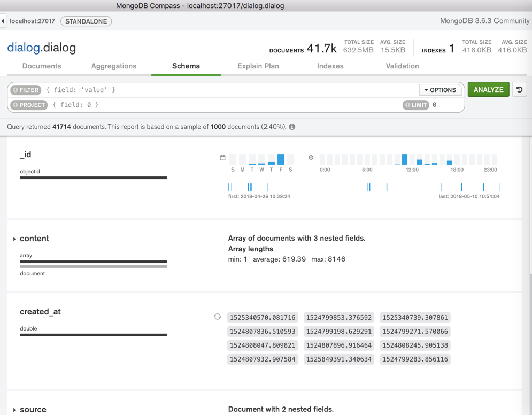Select value 1524807836.510593
This screenshot has height=415, width=532.
263,332
